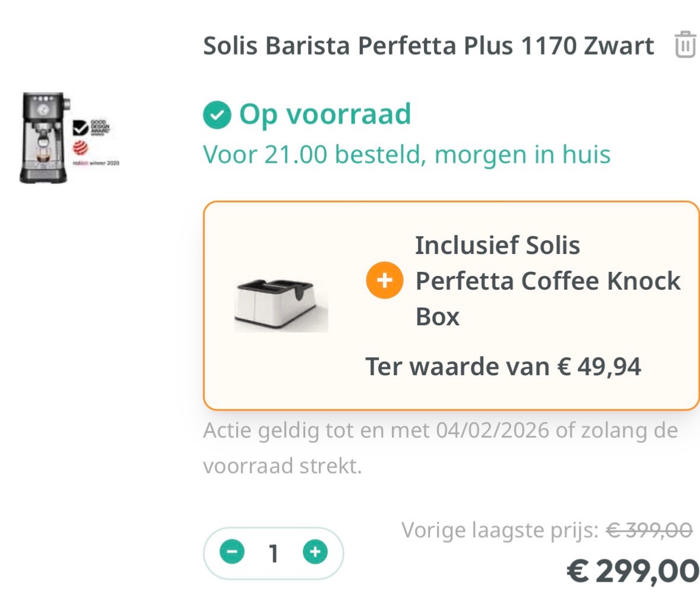The width and height of the screenshot is (700, 593).
Task: Click the 'Op voorraad' stock status text
Action: (x=325, y=114)
